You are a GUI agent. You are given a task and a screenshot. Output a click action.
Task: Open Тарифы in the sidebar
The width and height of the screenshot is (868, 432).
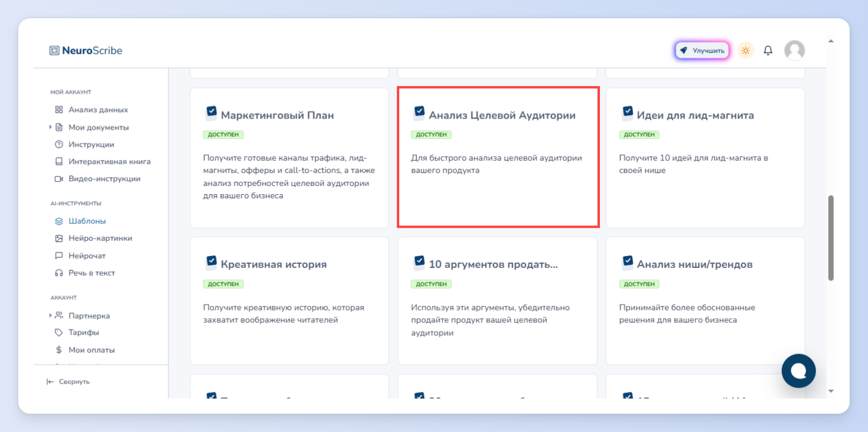pyautogui.click(x=84, y=332)
